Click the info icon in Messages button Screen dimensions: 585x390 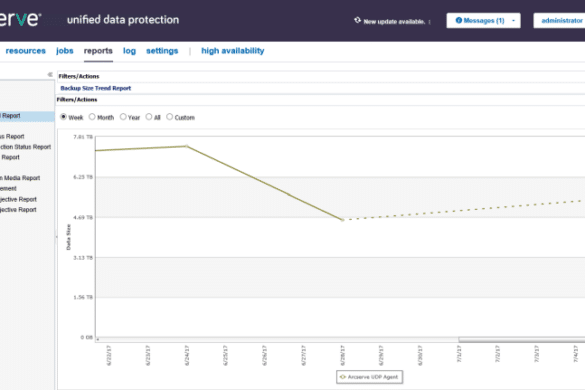point(459,21)
